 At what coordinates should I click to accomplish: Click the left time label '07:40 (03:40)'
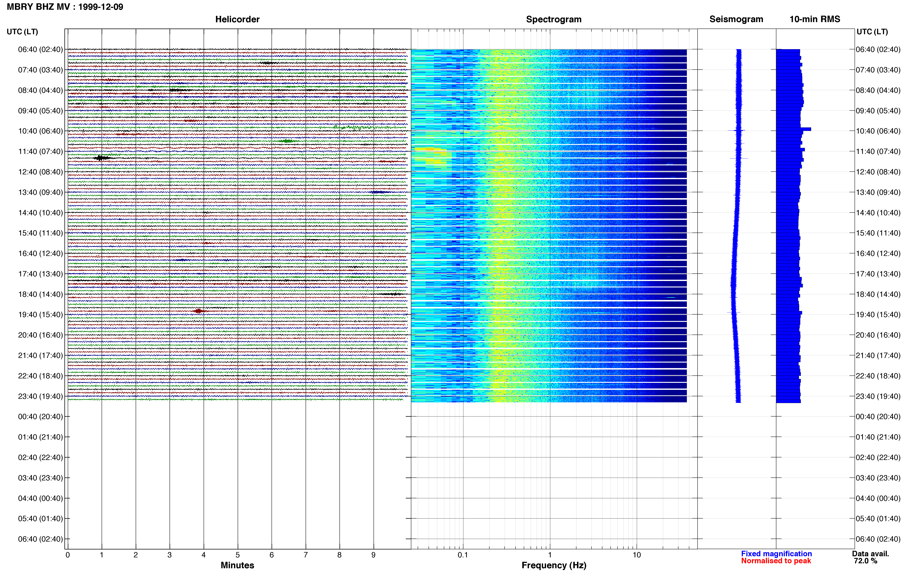[x=41, y=70]
